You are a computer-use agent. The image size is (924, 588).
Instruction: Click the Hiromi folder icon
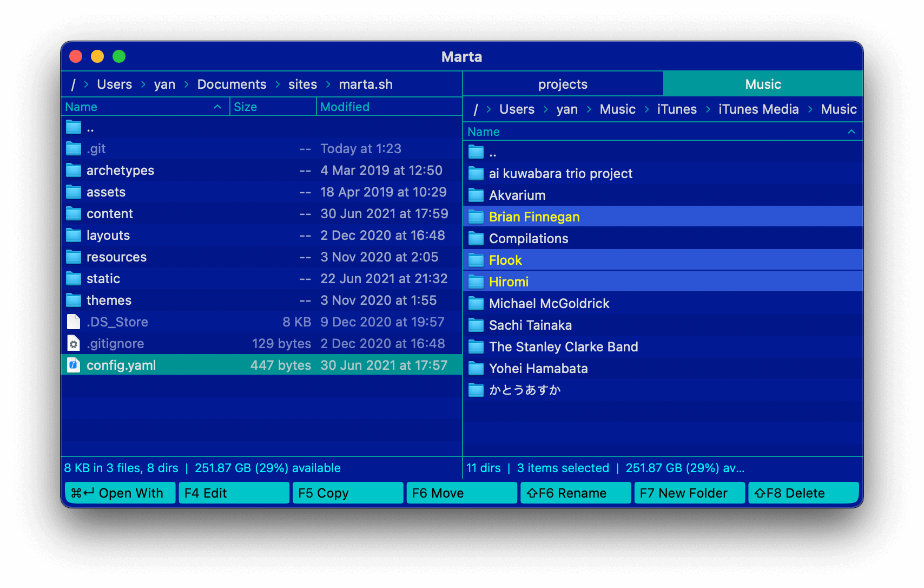(476, 282)
